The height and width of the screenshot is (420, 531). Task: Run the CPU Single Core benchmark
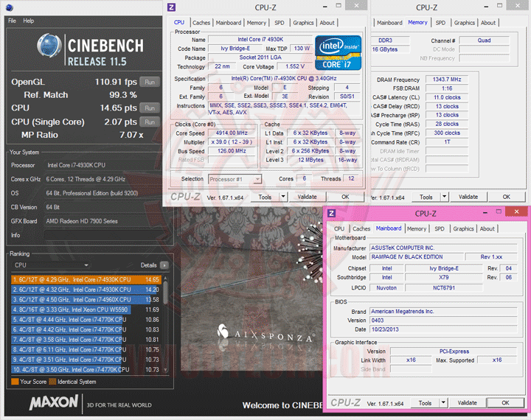pyautogui.click(x=150, y=122)
